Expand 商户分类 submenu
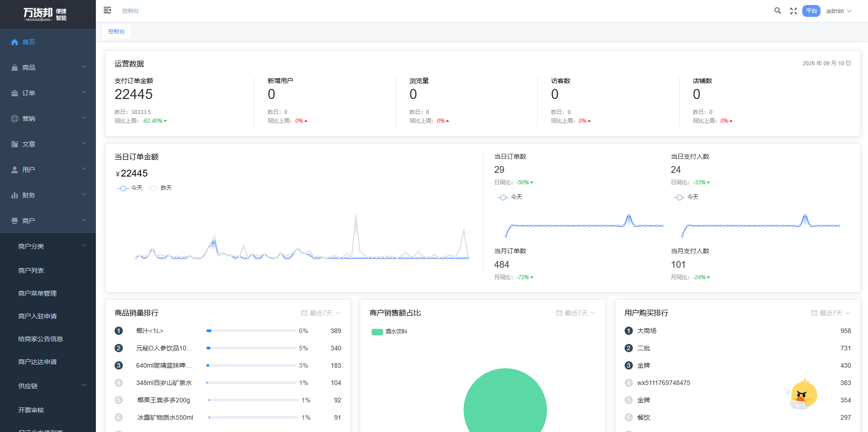868x432 pixels. (84, 245)
